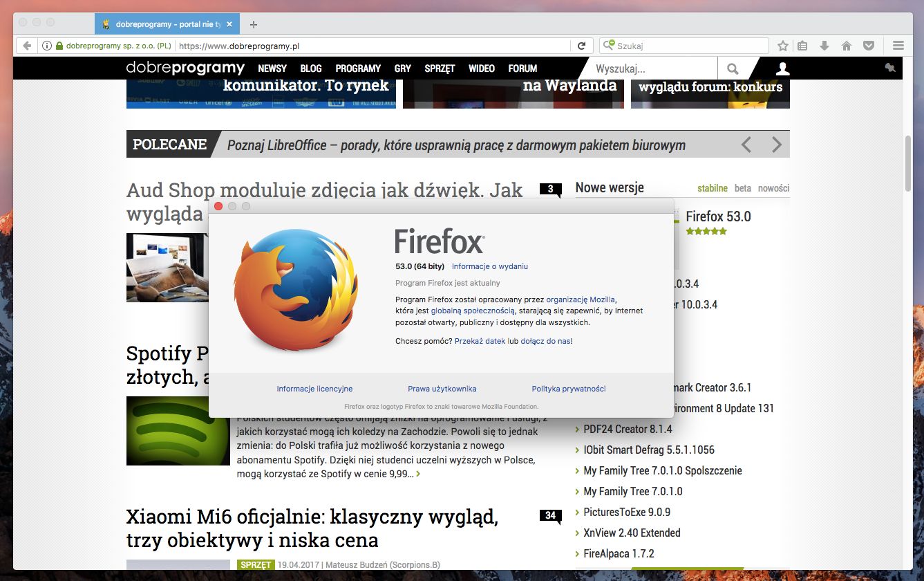Click the search engine icon in search bar
This screenshot has height=581, width=924.
pyautogui.click(x=609, y=46)
